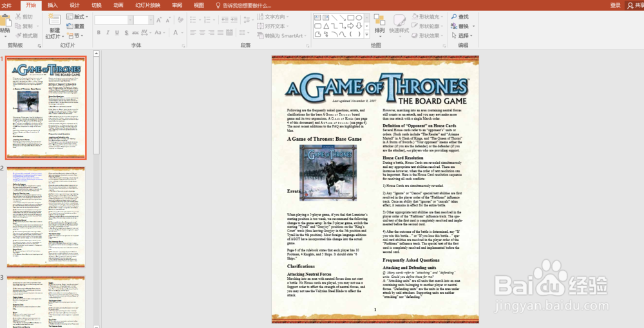The image size is (644, 328).
Task: Click the justify text icon
Action: coord(220,32)
